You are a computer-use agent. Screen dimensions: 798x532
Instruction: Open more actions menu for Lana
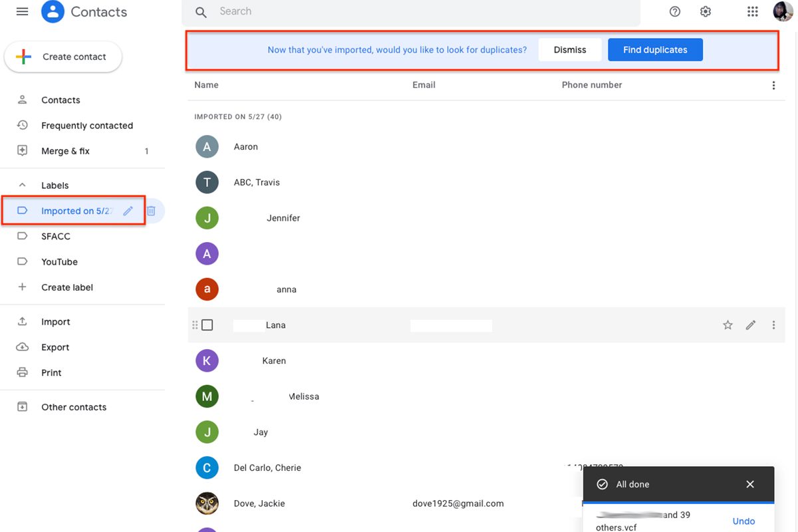pyautogui.click(x=773, y=325)
